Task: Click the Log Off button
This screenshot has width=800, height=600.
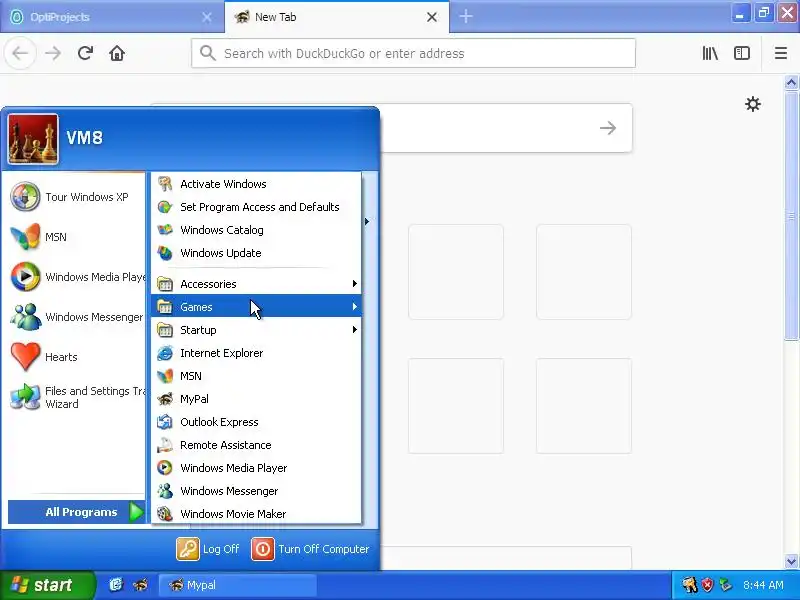Action: pos(208,549)
